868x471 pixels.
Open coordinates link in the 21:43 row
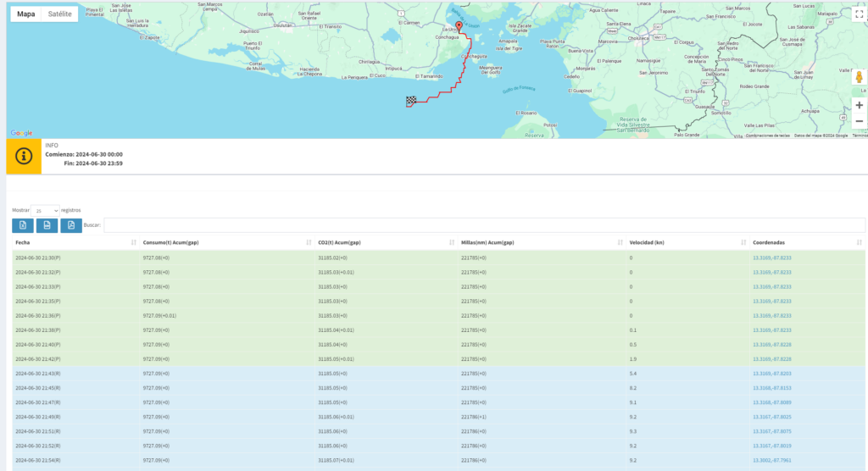(x=771, y=373)
